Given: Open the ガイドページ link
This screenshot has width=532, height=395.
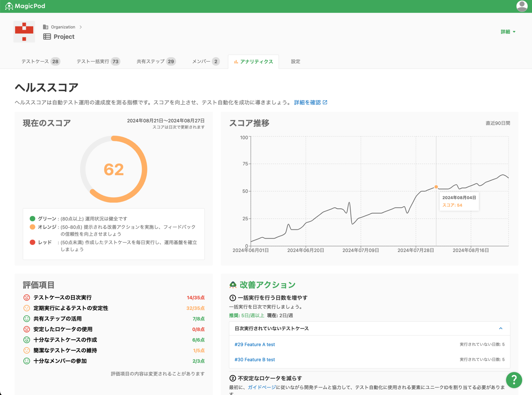Looking at the screenshot, I should (x=262, y=387).
